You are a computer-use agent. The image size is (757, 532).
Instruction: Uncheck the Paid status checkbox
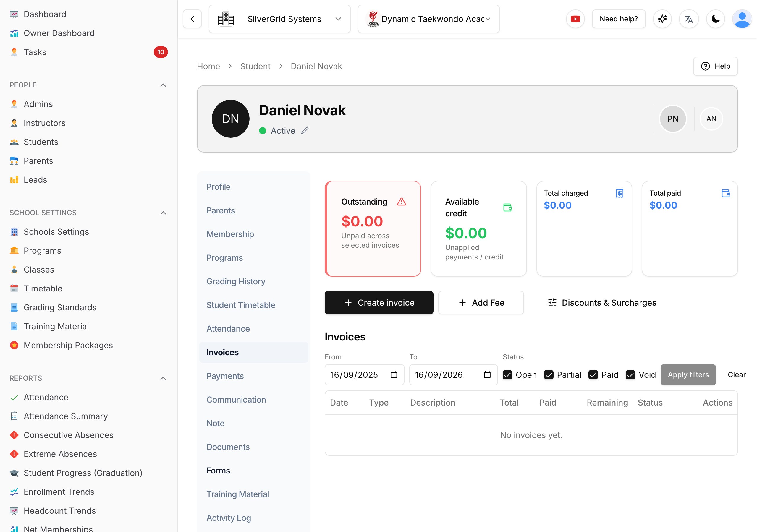pyautogui.click(x=593, y=375)
